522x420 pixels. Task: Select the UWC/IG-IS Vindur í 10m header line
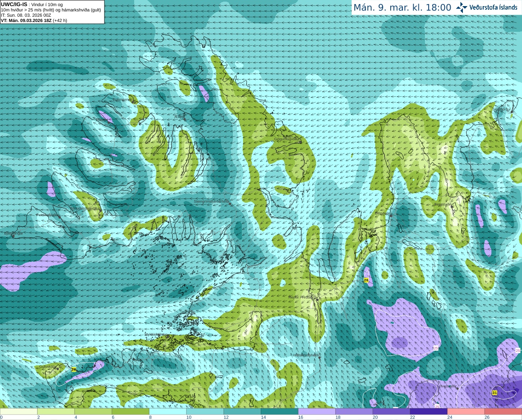tap(32, 4)
